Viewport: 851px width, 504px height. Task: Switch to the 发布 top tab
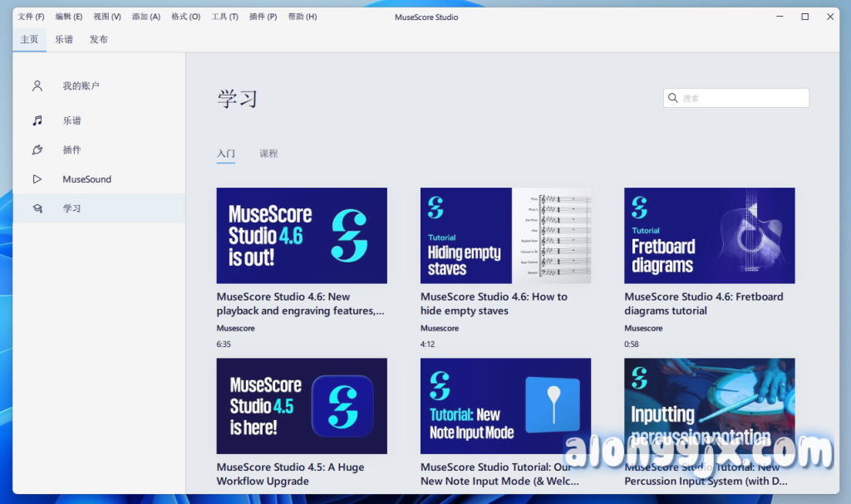tap(99, 39)
